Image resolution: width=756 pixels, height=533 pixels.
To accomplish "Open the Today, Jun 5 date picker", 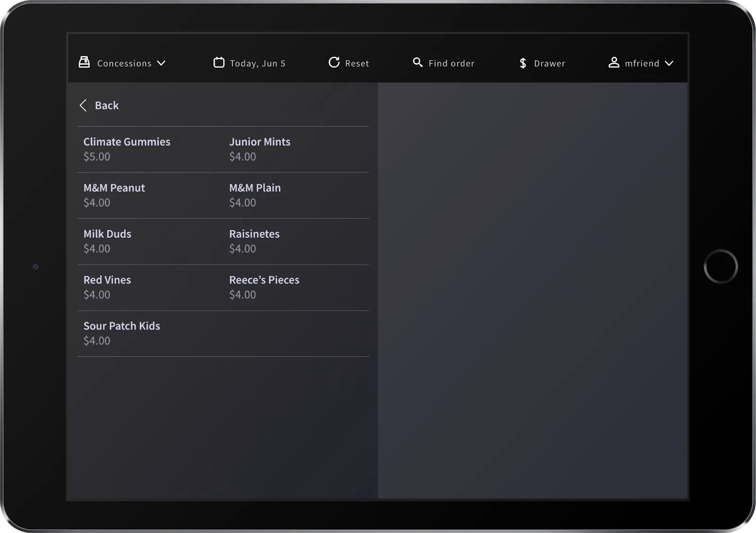I will [249, 63].
